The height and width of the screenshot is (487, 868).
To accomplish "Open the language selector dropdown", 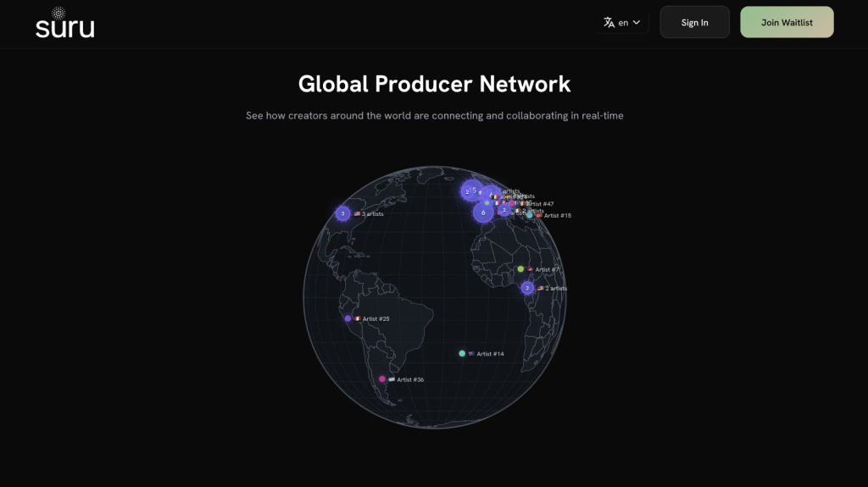I will 622,23.
